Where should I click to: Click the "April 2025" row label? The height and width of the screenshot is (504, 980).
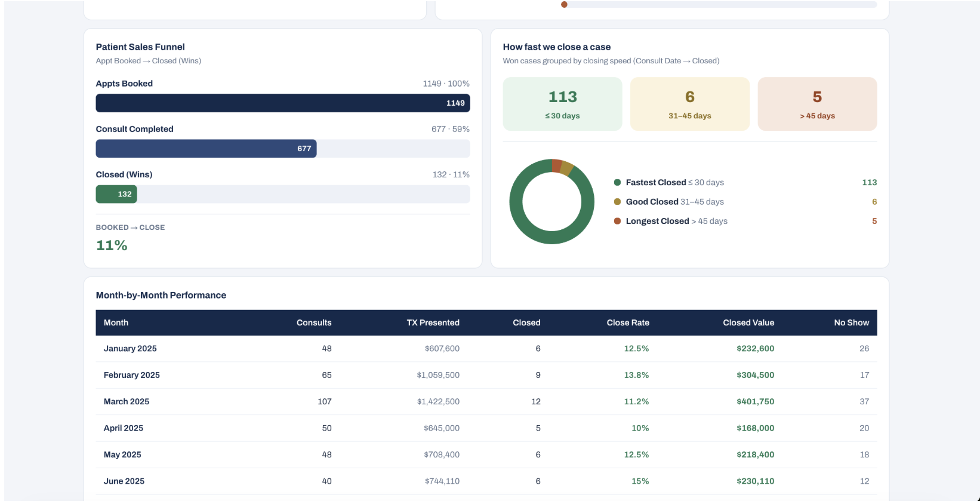tap(124, 428)
